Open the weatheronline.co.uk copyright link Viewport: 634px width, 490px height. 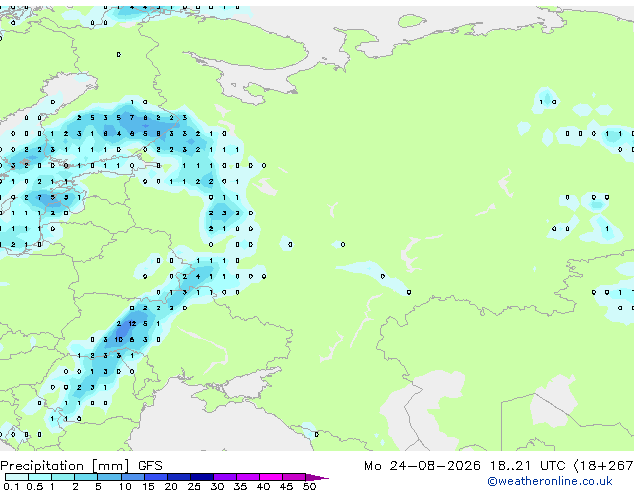[x=550, y=481]
